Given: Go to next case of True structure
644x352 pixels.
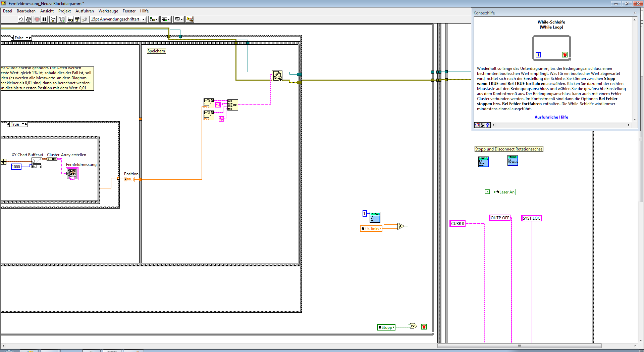Looking at the screenshot, I should coord(26,124).
